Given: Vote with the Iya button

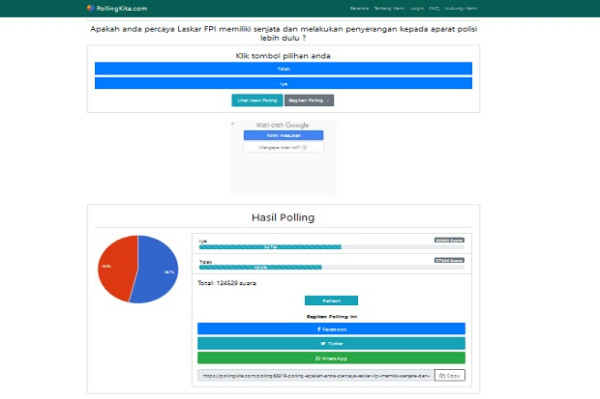Looking at the screenshot, I should (283, 83).
